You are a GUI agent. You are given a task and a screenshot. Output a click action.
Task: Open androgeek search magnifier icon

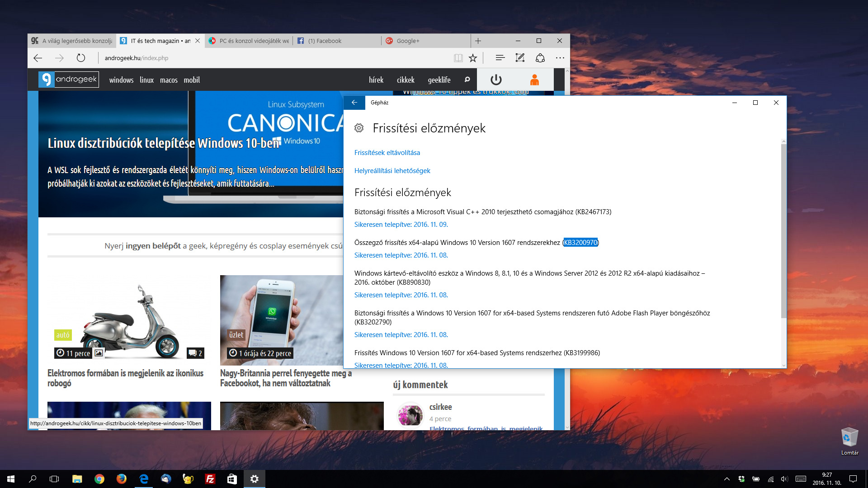467,80
